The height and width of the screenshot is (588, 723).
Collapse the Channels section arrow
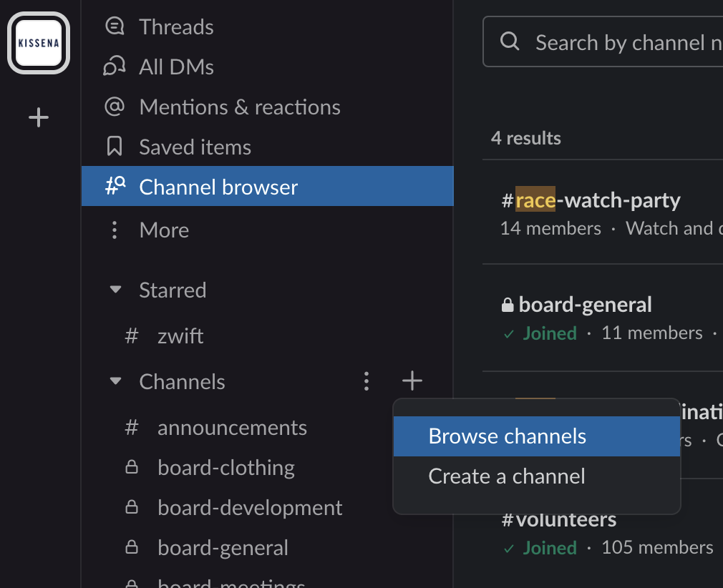point(115,381)
